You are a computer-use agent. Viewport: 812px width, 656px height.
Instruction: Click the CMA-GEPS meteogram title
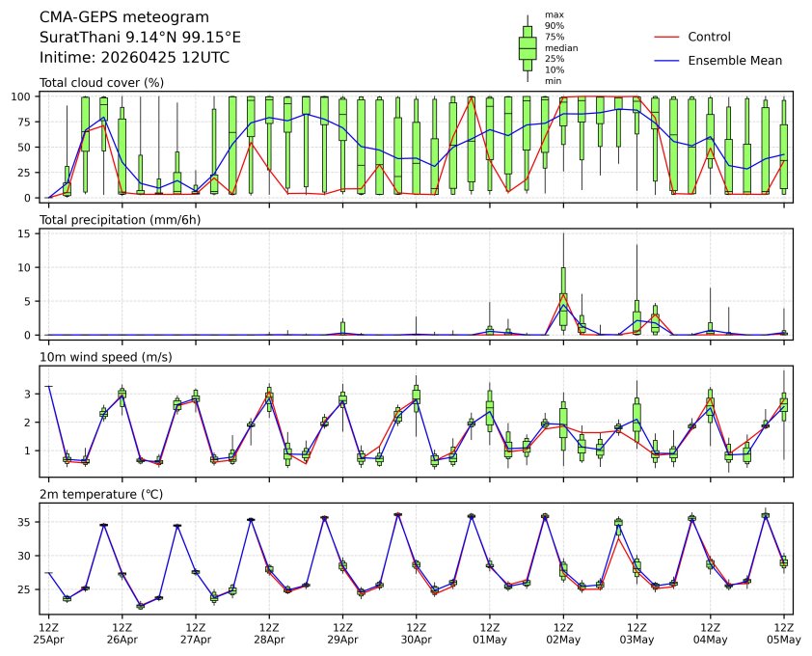click(110, 17)
